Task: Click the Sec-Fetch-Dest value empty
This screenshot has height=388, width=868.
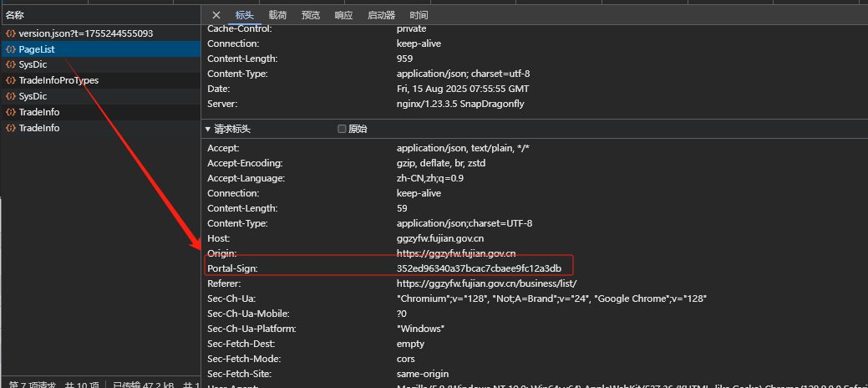Action: click(410, 344)
